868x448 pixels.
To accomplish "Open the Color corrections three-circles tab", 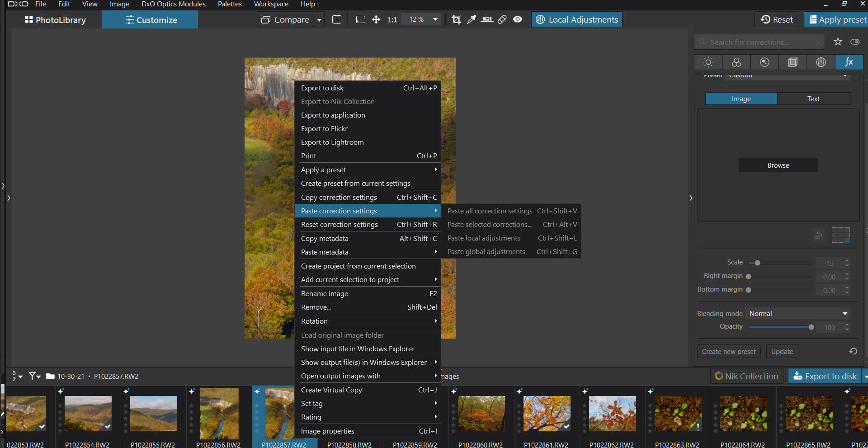I will [x=736, y=62].
